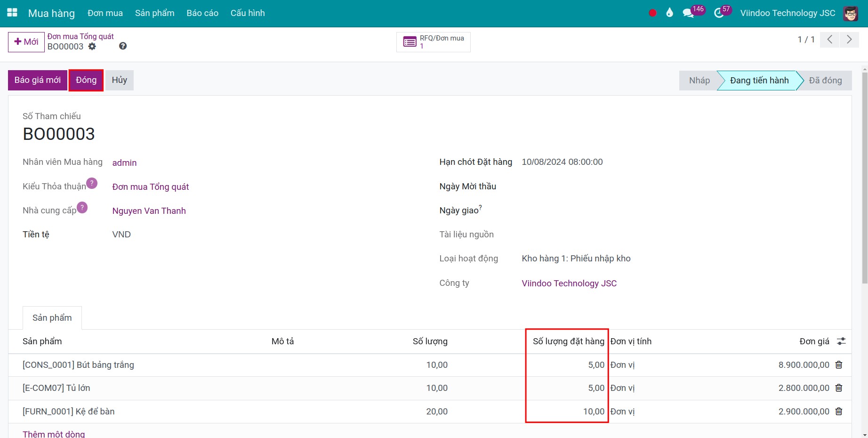Viewport: 868px width, 438px height.
Task: Click the Báo giá mới button
Action: [38, 80]
